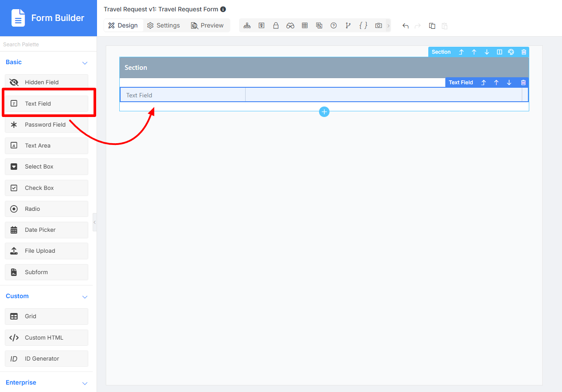Click the question mark icon in toolbar
Image resolution: width=562 pixels, height=392 pixels.
[x=333, y=26]
